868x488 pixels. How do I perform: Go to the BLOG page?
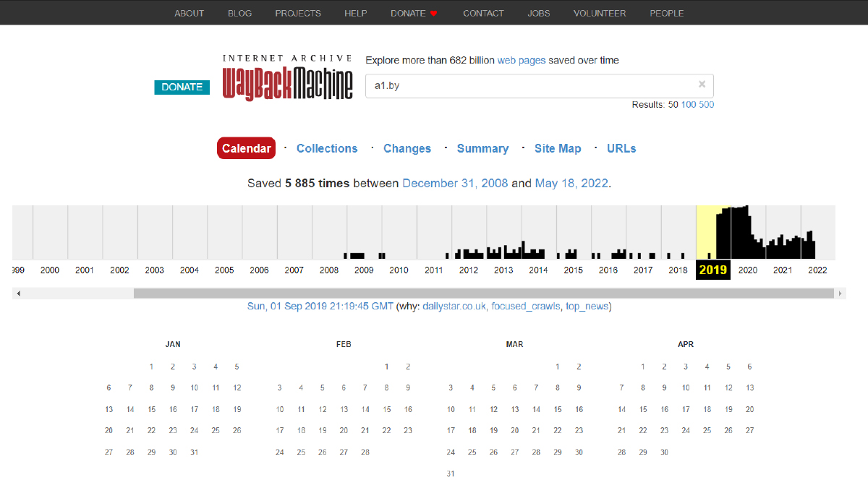(x=239, y=13)
